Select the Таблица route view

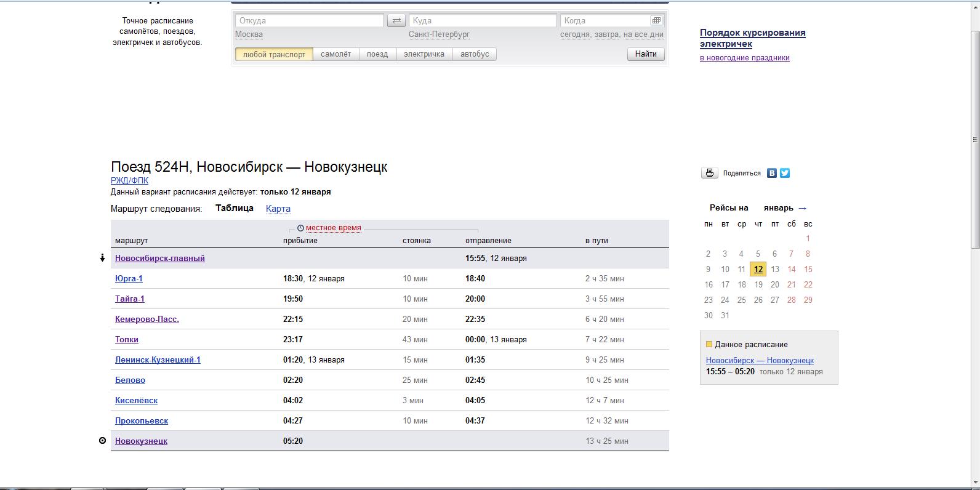click(x=234, y=208)
